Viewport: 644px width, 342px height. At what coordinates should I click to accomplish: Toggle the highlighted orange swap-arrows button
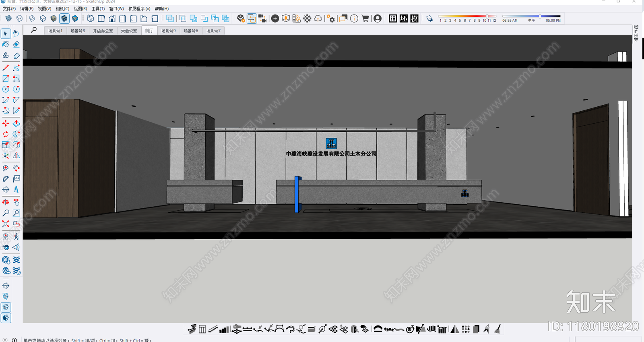(252, 19)
